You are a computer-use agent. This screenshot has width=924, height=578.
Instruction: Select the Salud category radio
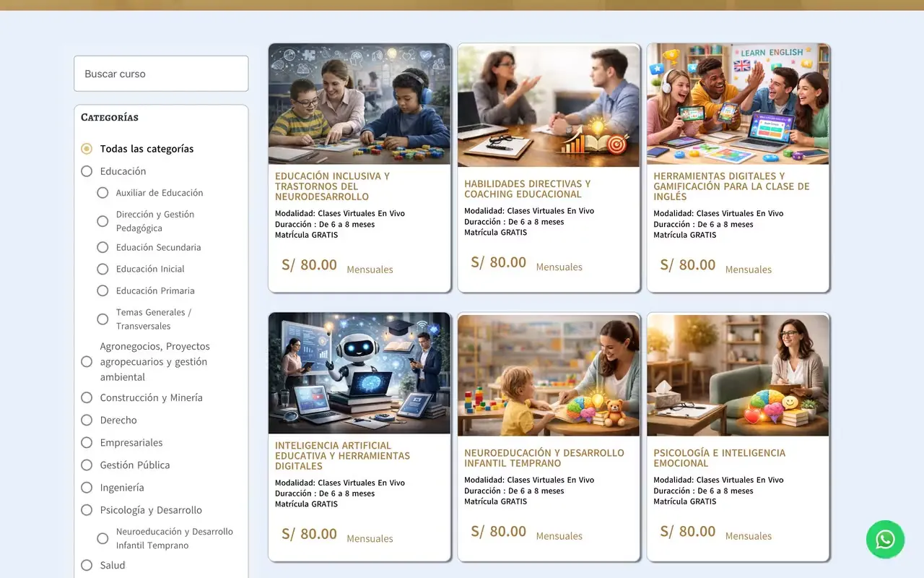point(87,565)
